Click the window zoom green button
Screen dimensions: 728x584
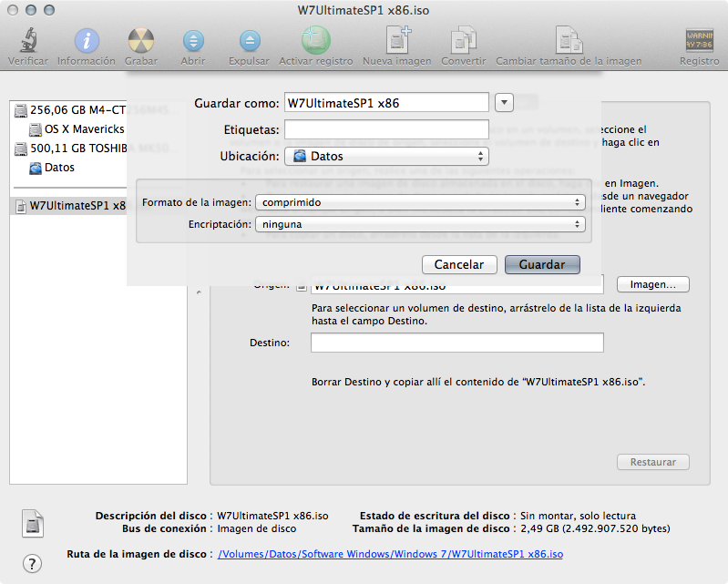49,10
